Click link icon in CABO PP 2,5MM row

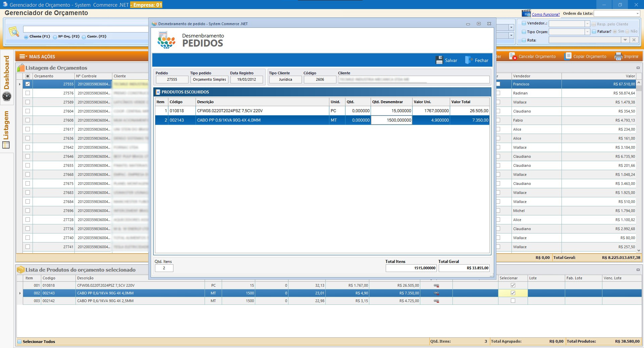pos(436,301)
